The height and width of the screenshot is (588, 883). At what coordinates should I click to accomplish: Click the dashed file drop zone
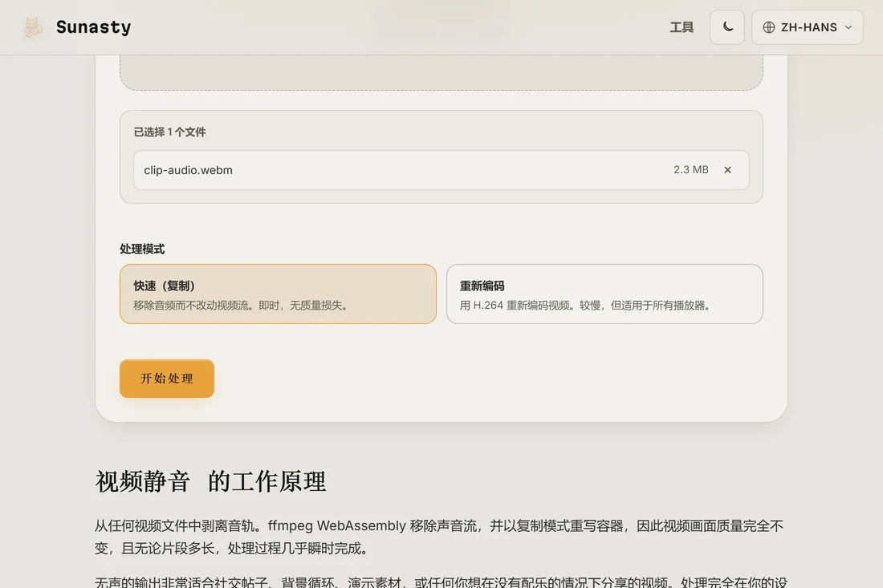click(x=441, y=72)
